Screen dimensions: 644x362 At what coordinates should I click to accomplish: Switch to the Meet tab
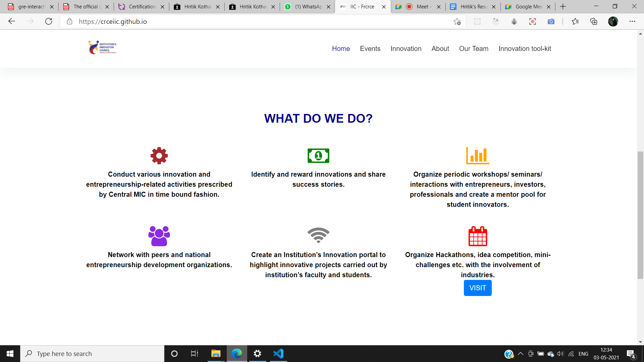click(x=418, y=6)
